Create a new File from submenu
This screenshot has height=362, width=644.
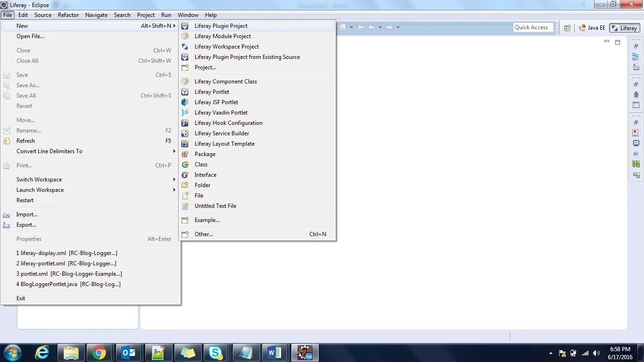coord(257,196)
